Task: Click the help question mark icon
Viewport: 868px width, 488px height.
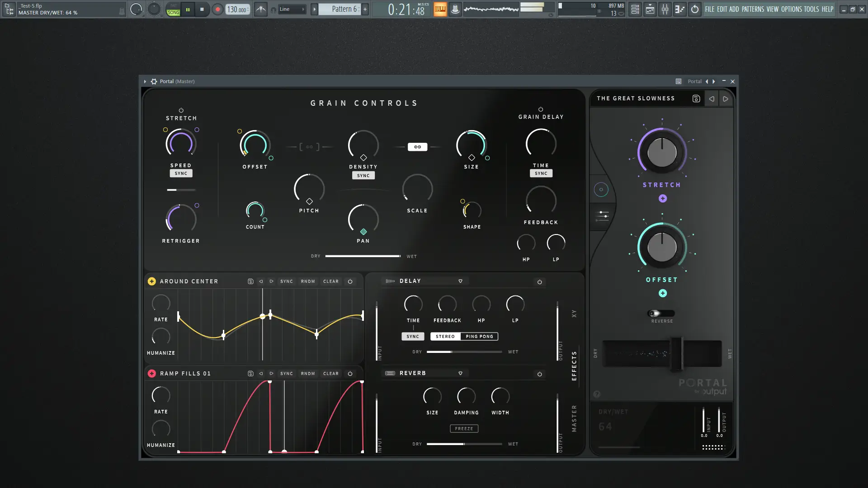Action: click(597, 394)
